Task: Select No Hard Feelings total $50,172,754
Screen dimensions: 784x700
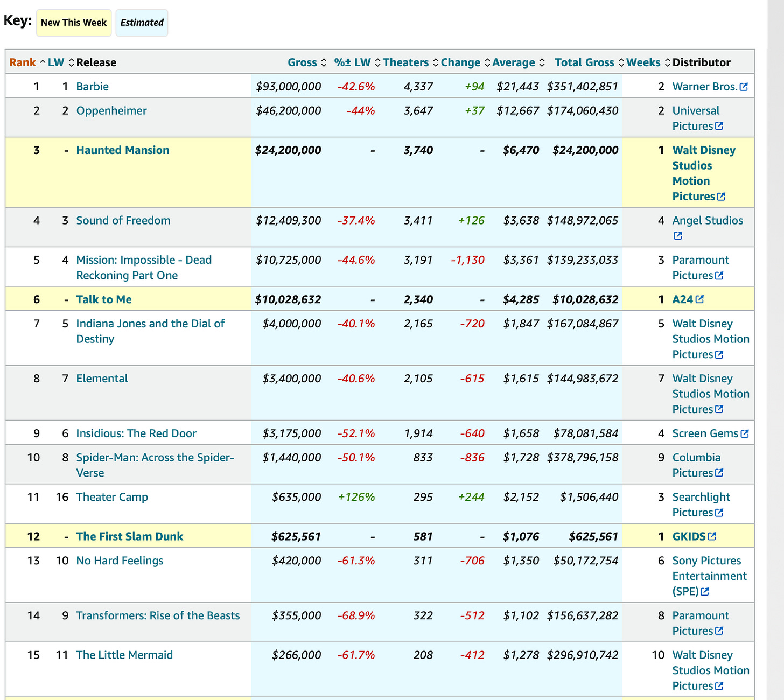Action: (586, 561)
